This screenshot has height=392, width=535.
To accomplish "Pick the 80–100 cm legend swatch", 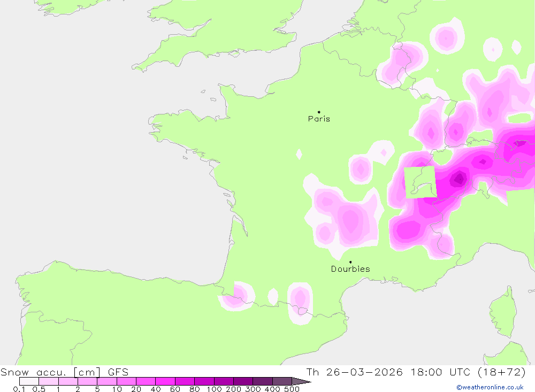I will point(204,381).
